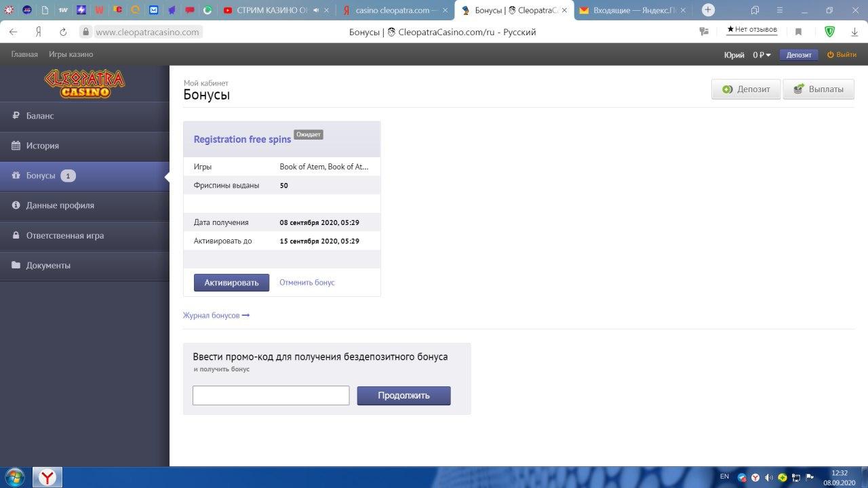Switch to the СТРИМ КАЗИНО browser tab
The image size is (868, 488).
(x=271, y=10)
